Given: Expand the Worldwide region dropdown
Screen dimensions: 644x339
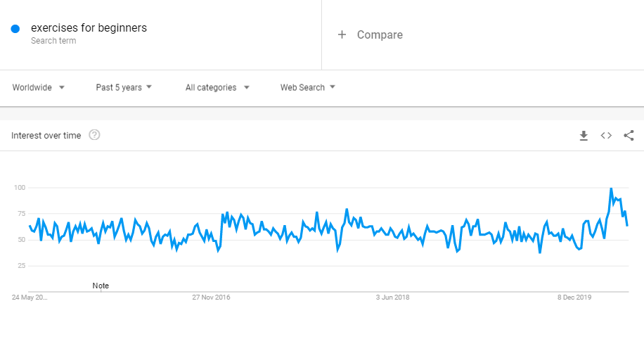Looking at the screenshot, I should click(39, 88).
